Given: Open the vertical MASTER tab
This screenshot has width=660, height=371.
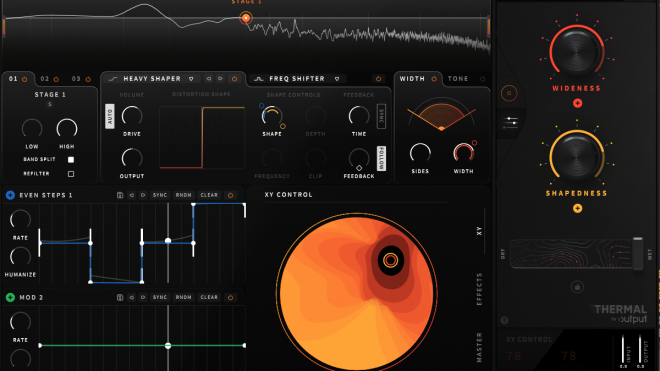Looking at the screenshot, I should pos(479,347).
